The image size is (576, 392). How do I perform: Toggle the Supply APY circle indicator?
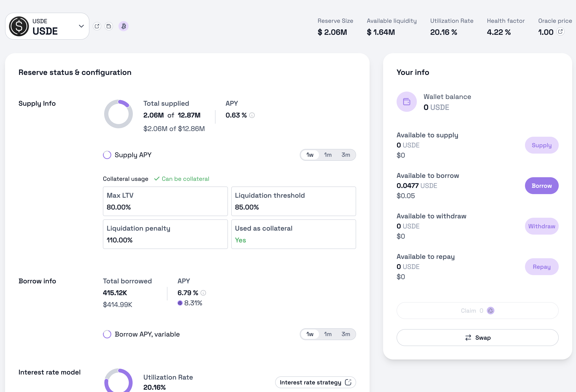[x=107, y=155]
